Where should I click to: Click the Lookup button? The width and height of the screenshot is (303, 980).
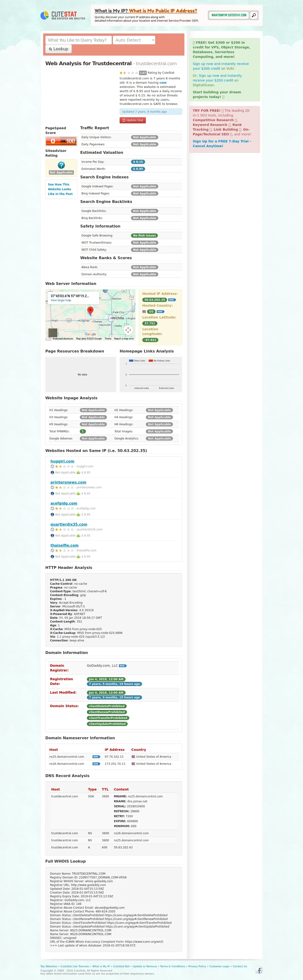click(59, 49)
